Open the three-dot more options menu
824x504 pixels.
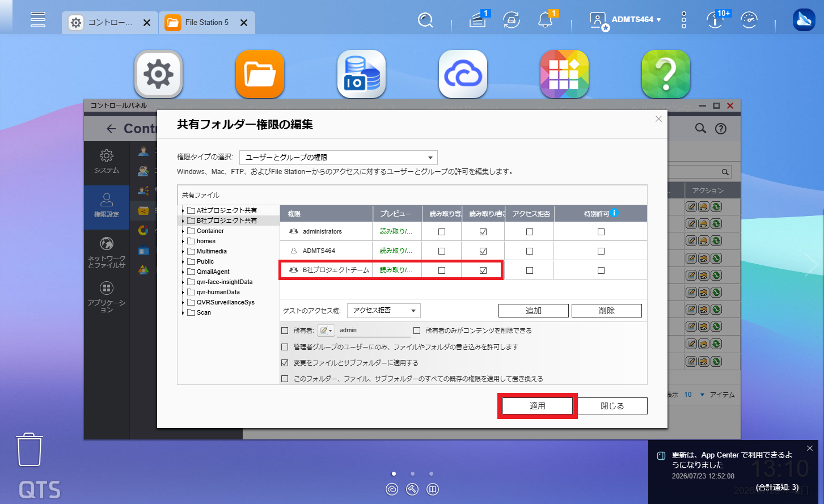[x=684, y=20]
